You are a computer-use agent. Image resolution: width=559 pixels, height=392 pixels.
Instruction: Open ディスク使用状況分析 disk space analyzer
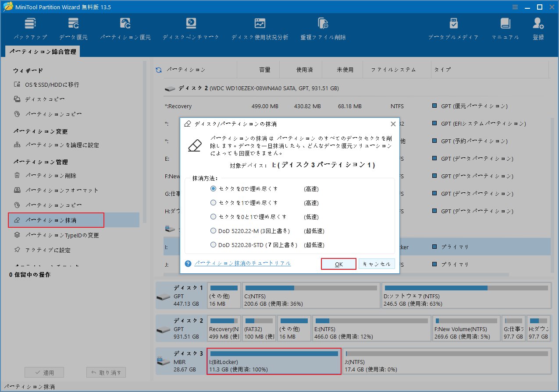pos(260,27)
